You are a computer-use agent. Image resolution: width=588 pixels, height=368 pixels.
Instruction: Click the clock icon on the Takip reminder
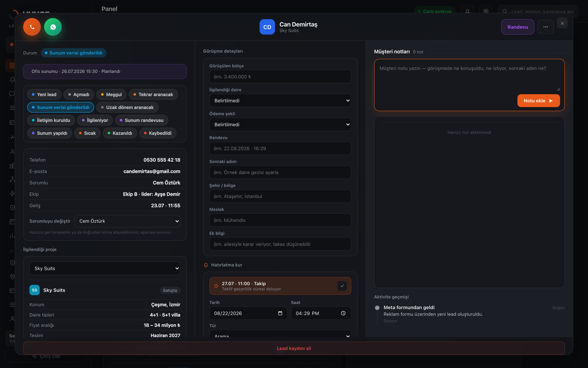point(216,286)
